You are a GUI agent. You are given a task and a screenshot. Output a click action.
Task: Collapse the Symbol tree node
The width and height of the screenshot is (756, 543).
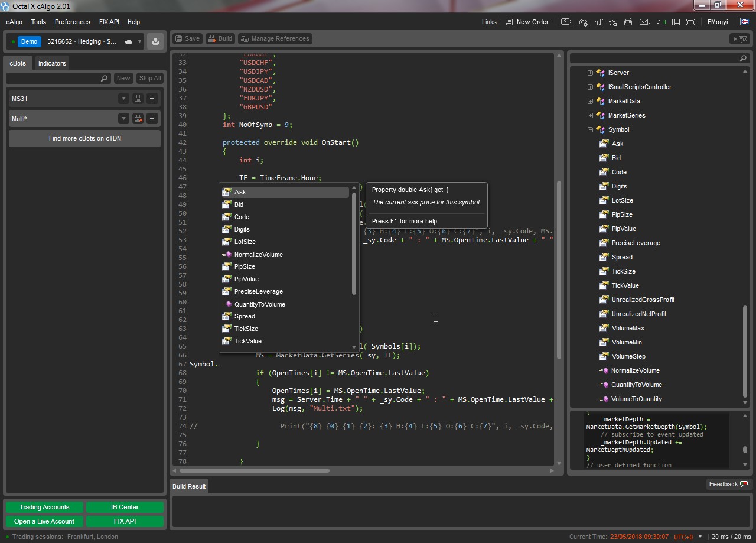[x=590, y=129]
